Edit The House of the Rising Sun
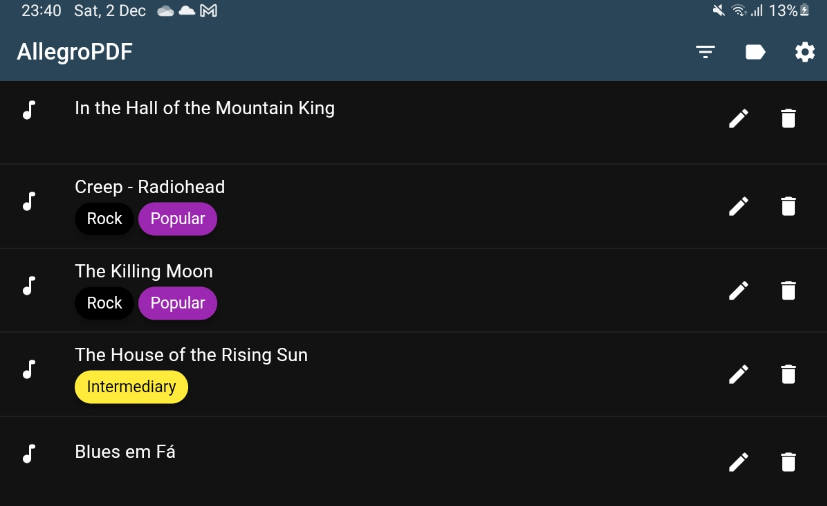Viewport: 827px width, 506px height. pyautogui.click(x=738, y=374)
